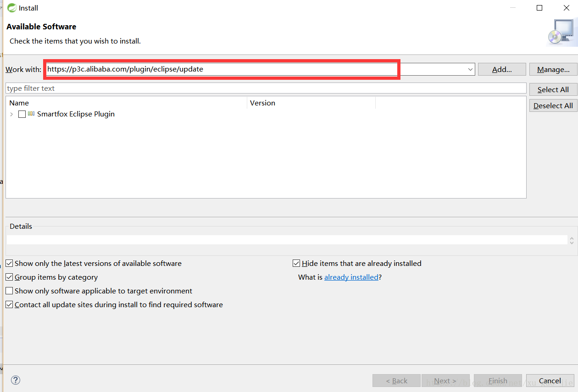The height and width of the screenshot is (392, 578).
Task: Close the Install dialog window
Action: tap(567, 8)
